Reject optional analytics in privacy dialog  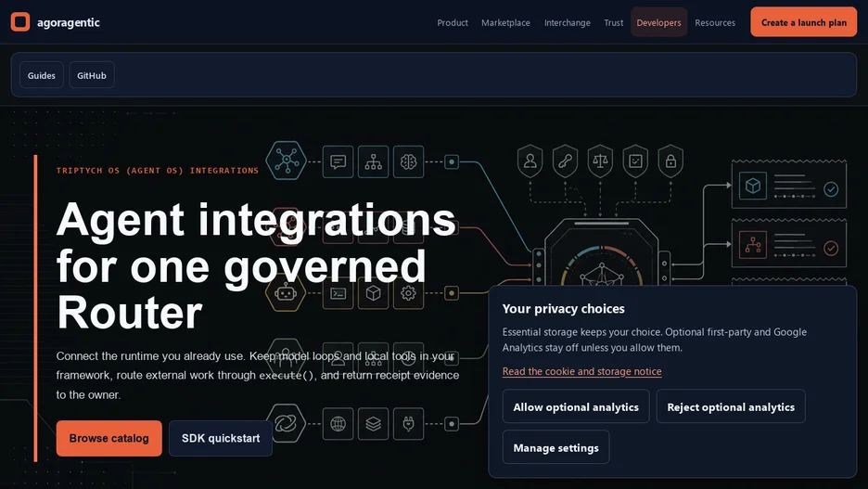tap(731, 406)
